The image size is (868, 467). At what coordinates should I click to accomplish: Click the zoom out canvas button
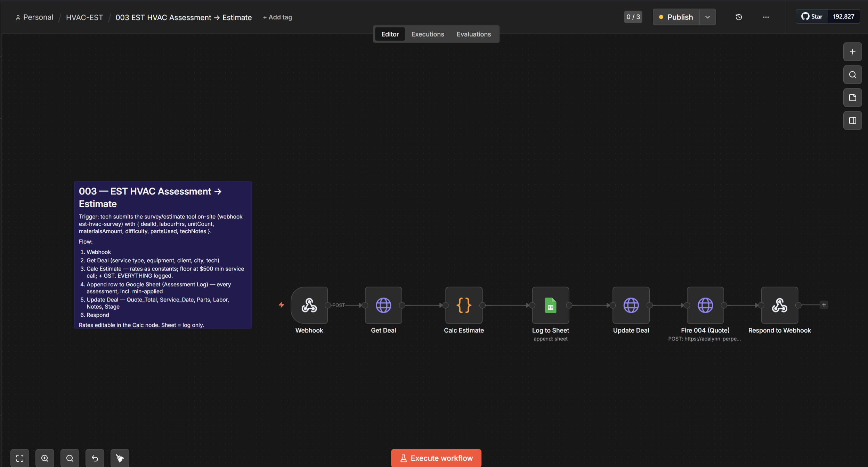click(x=70, y=458)
